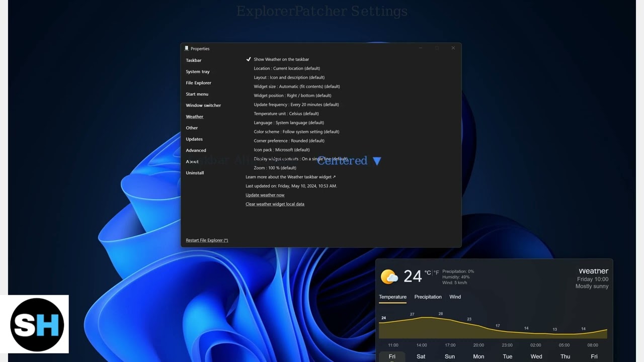Screen dimensions: 644x362
Task: Change the Location setting
Action: coord(287,68)
